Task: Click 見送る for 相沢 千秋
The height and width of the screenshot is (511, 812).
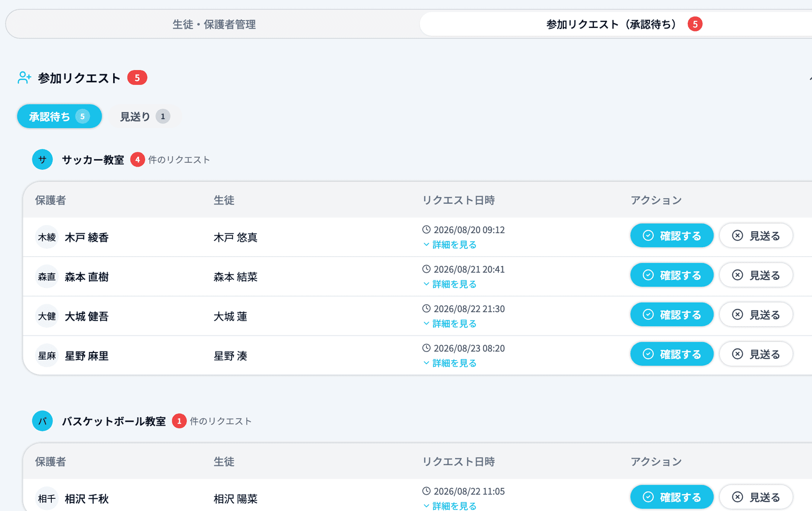Action: coord(756,497)
